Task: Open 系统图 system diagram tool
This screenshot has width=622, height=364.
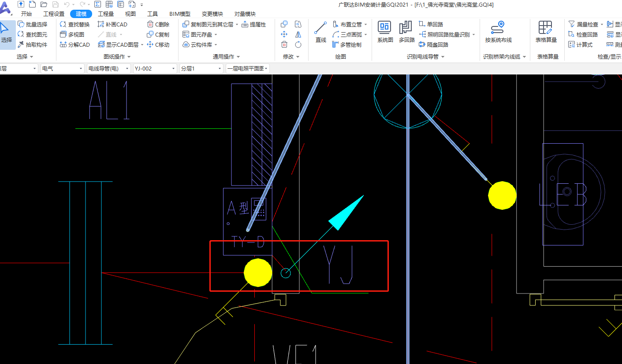Action: [x=385, y=32]
